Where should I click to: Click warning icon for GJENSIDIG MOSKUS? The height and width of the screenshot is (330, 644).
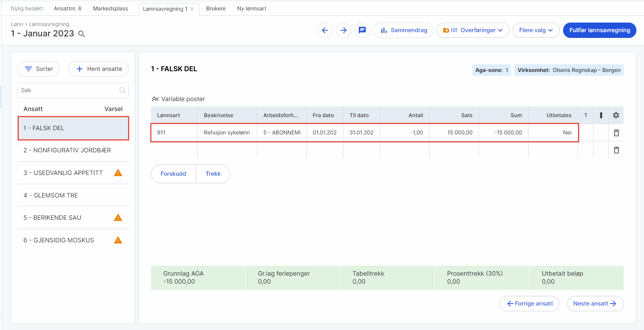[x=118, y=240]
